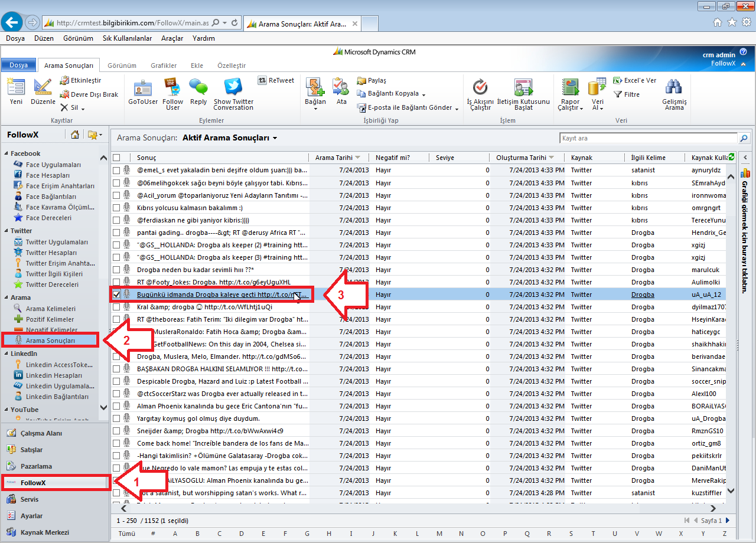This screenshot has width=756, height=543.
Task: Click the Kayıt ara search field
Action: click(x=649, y=138)
